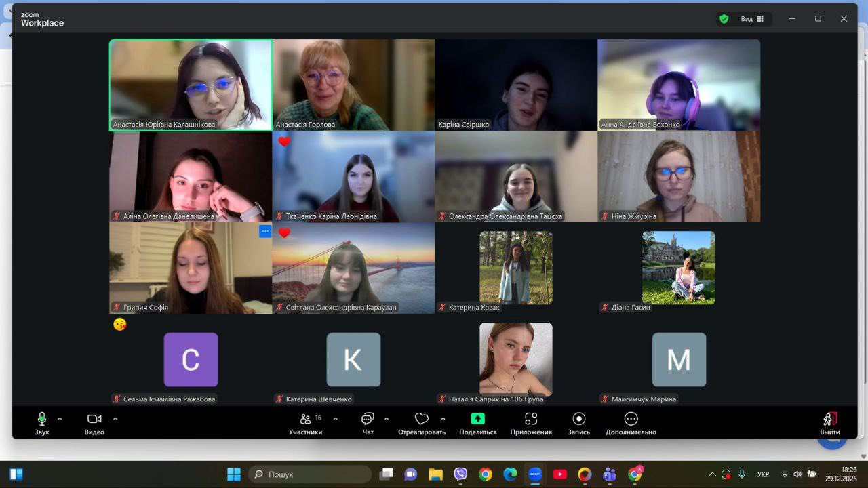Click Діана Гасин profile picture
This screenshot has width=868, height=488.
[x=679, y=267]
